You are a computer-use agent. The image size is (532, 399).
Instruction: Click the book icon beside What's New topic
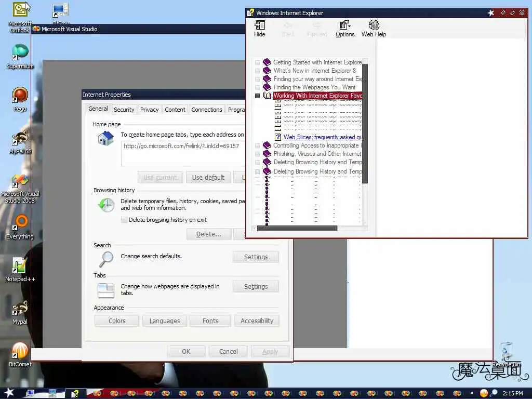(x=267, y=71)
